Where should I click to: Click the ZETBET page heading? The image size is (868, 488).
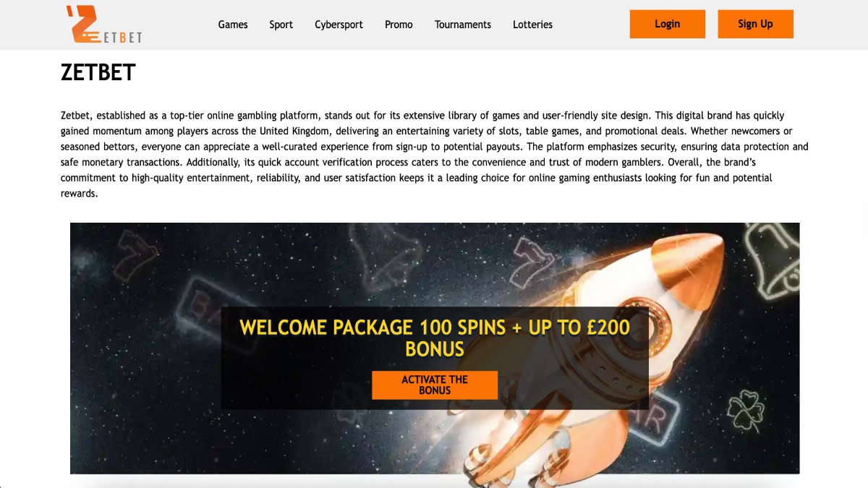click(x=98, y=73)
